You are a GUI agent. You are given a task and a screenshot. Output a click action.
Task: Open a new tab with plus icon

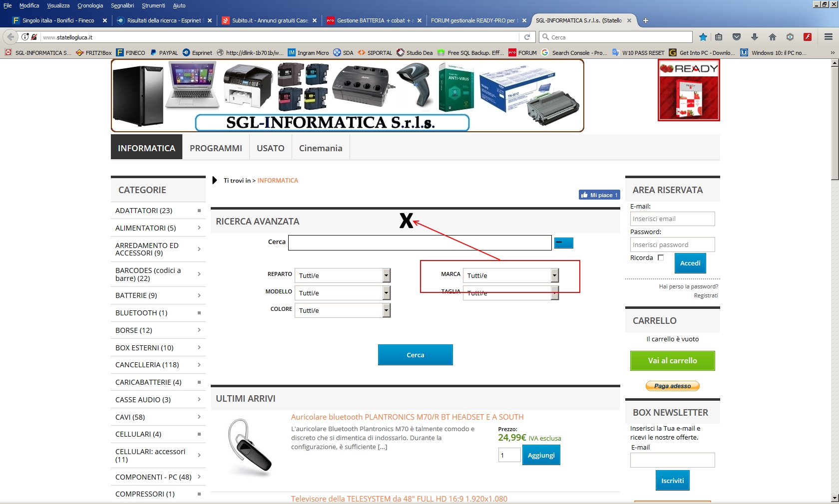tap(646, 20)
